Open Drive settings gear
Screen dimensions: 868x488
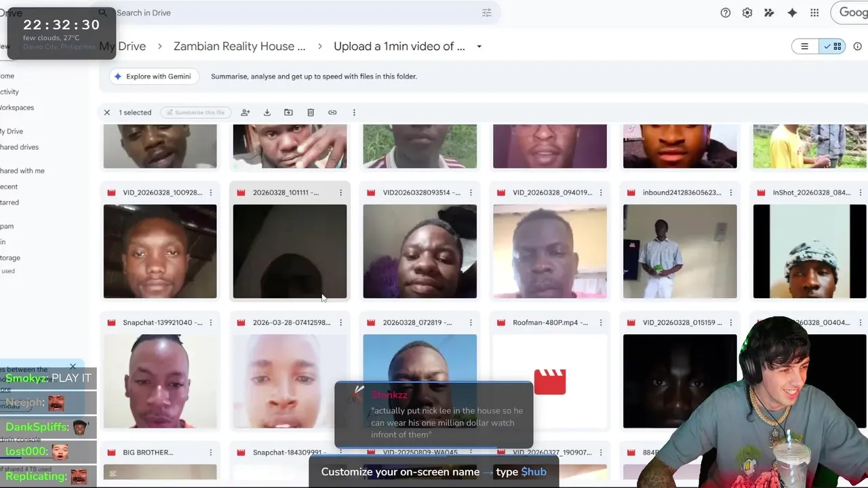(747, 13)
